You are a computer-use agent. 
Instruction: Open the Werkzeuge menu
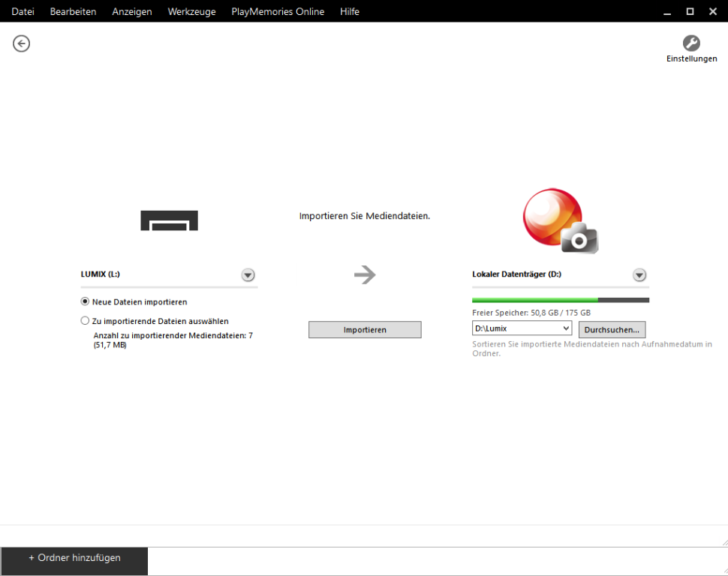point(191,11)
